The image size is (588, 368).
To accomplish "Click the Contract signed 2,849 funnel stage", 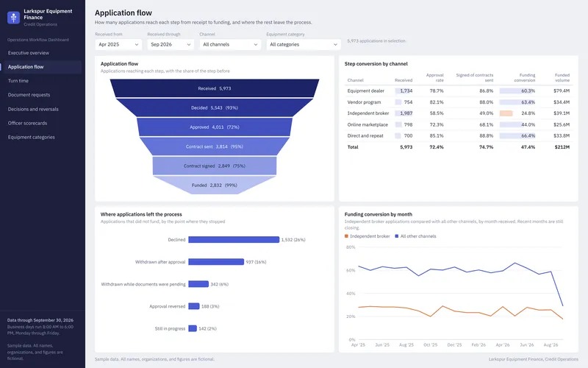I will (215, 166).
